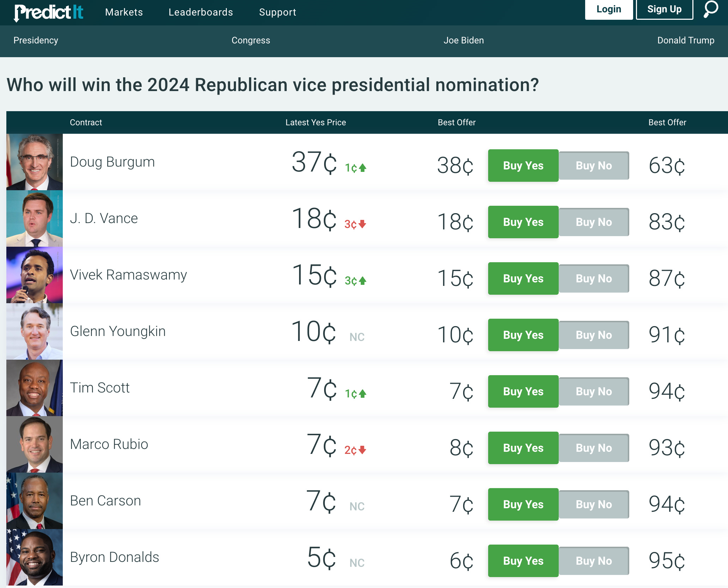Click Byron Donalds' 95¢ best No offer

point(667,561)
